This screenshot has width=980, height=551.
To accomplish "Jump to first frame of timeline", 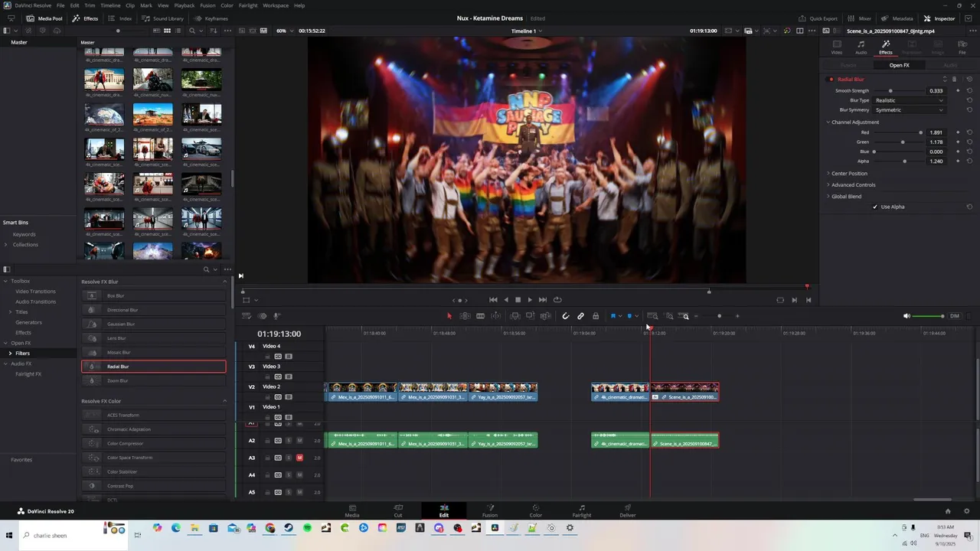I will click(493, 300).
